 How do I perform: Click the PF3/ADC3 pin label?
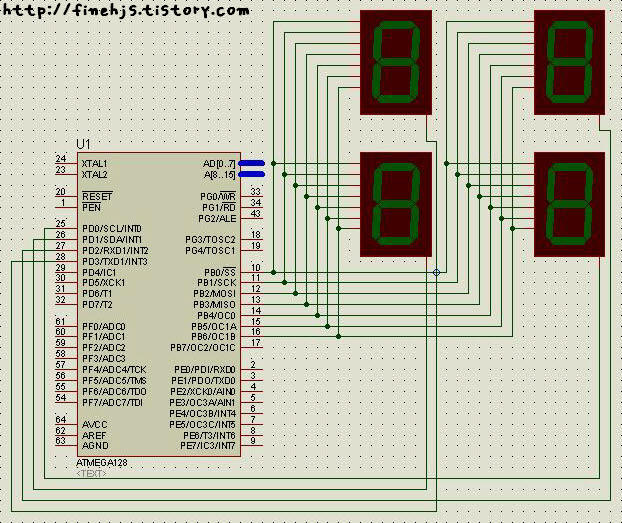[104, 359]
